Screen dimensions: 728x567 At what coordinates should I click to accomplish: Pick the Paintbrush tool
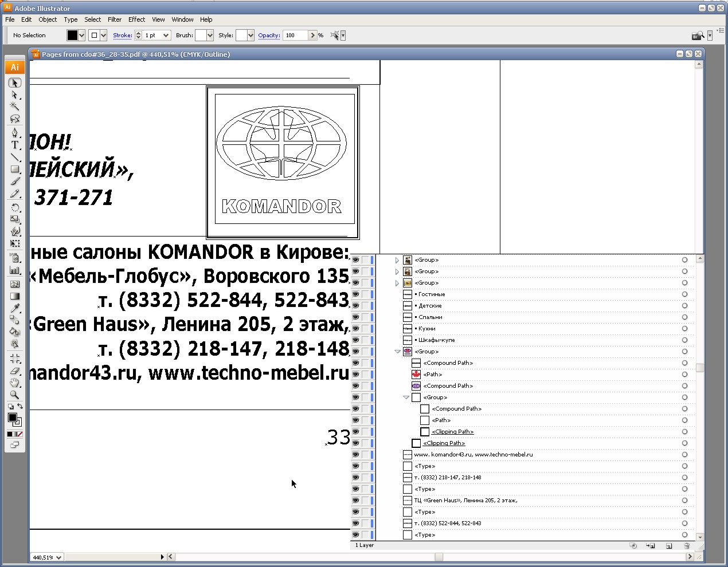coord(15,182)
